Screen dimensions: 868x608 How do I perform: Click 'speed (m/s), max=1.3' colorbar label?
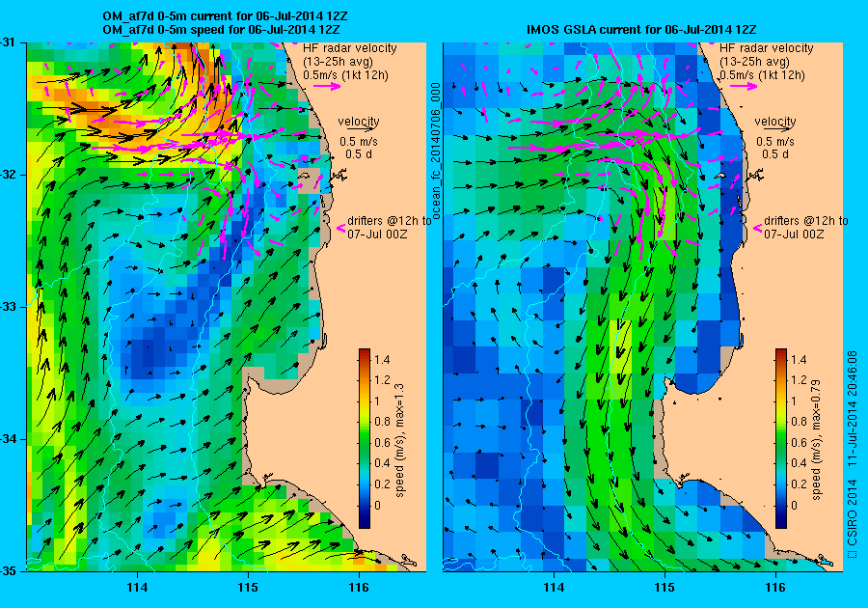click(x=399, y=440)
